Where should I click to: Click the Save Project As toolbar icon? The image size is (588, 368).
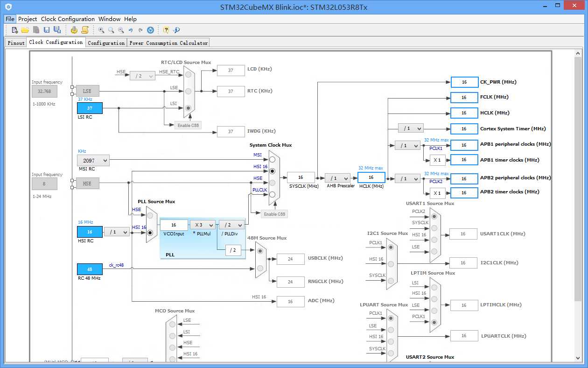pos(57,30)
